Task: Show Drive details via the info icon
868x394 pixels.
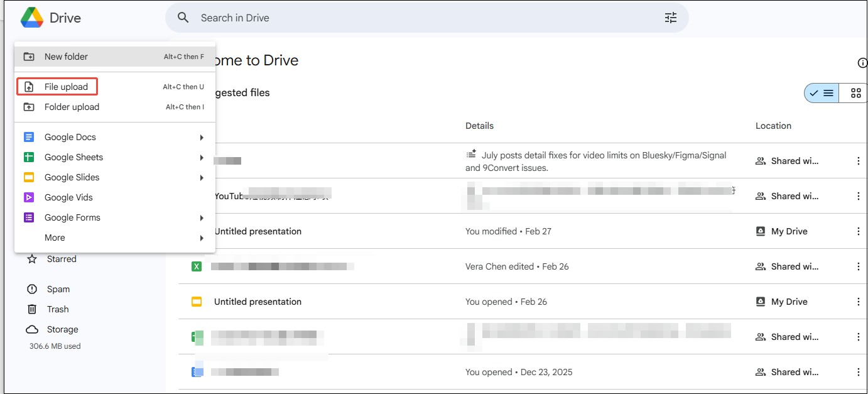Action: point(862,63)
